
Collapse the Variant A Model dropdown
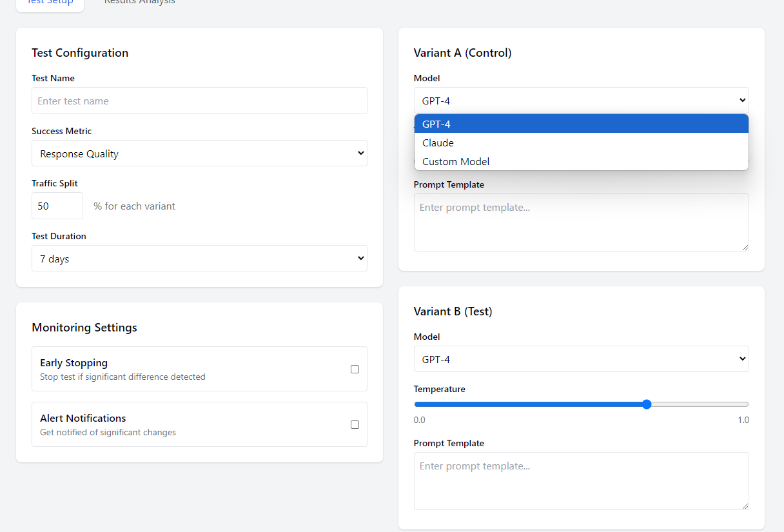581,101
